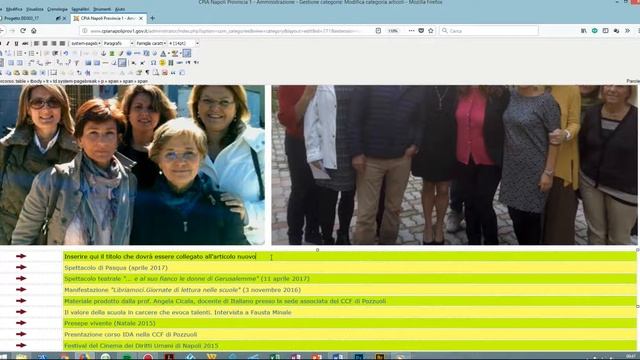640x360 pixels.
Task: Click the red arrow beside Spettacolo di Pasqua
Action: point(21,267)
